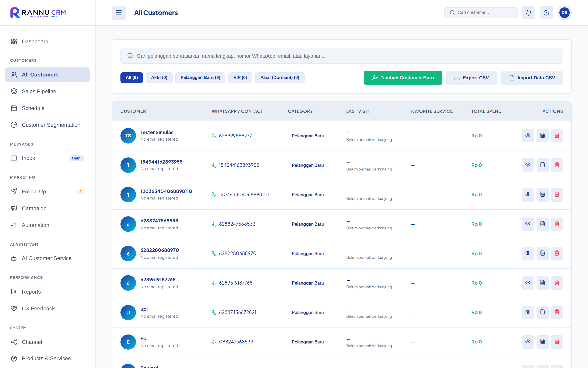588x368 pixels.
Task: Filter by Aktif (0) tab
Action: point(159,78)
